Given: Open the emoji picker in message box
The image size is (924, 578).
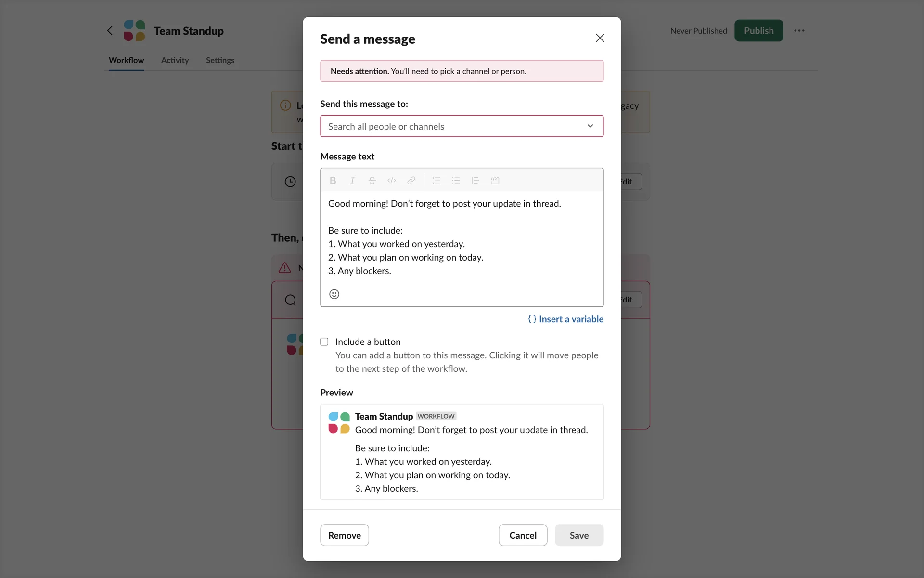Looking at the screenshot, I should coord(334,294).
